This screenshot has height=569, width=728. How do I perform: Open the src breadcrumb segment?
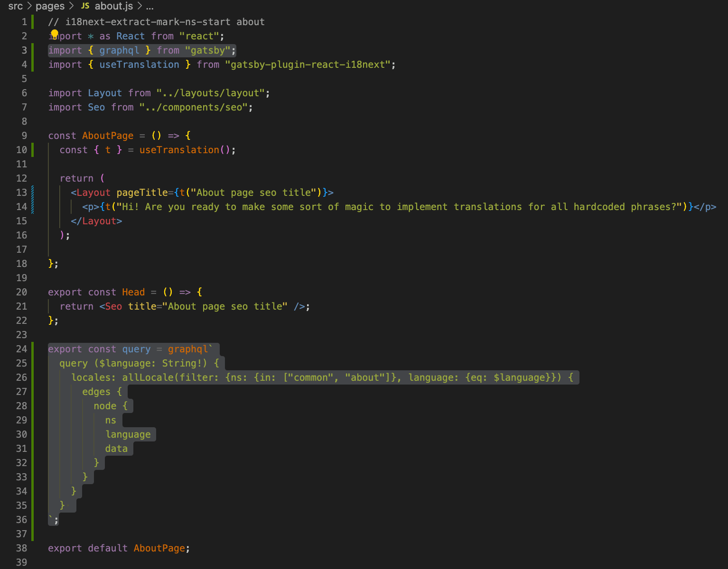[x=15, y=6]
